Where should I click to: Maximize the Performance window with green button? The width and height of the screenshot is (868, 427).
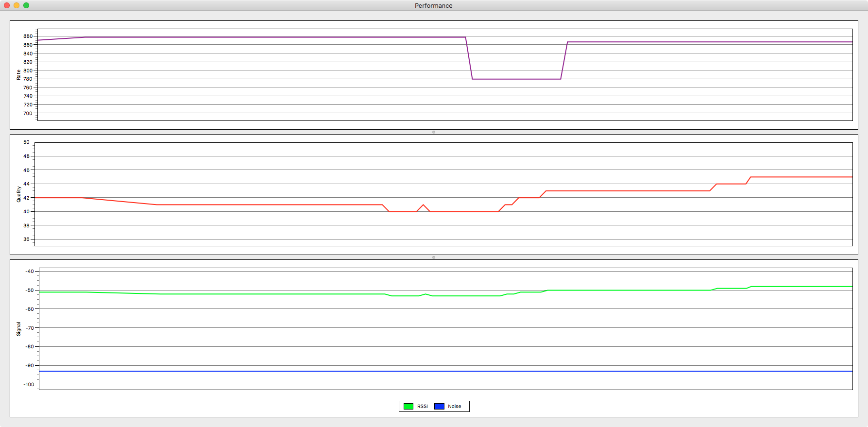click(x=26, y=5)
